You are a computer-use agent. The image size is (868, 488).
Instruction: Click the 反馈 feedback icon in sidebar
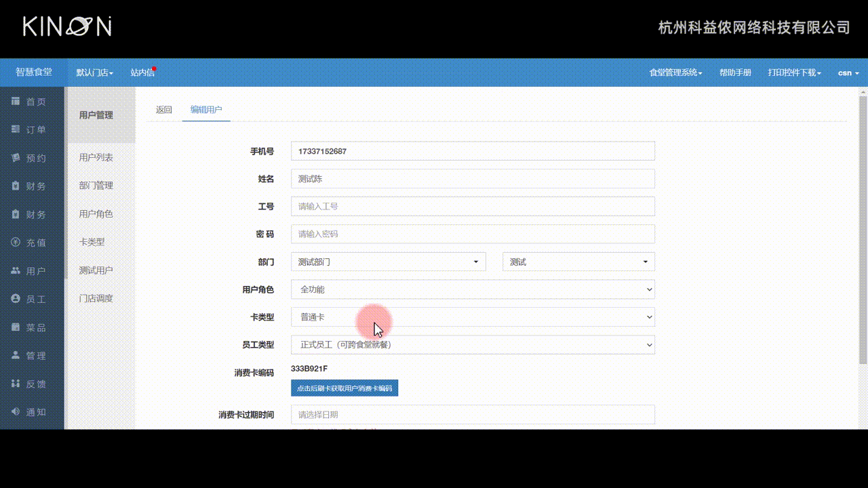[16, 384]
